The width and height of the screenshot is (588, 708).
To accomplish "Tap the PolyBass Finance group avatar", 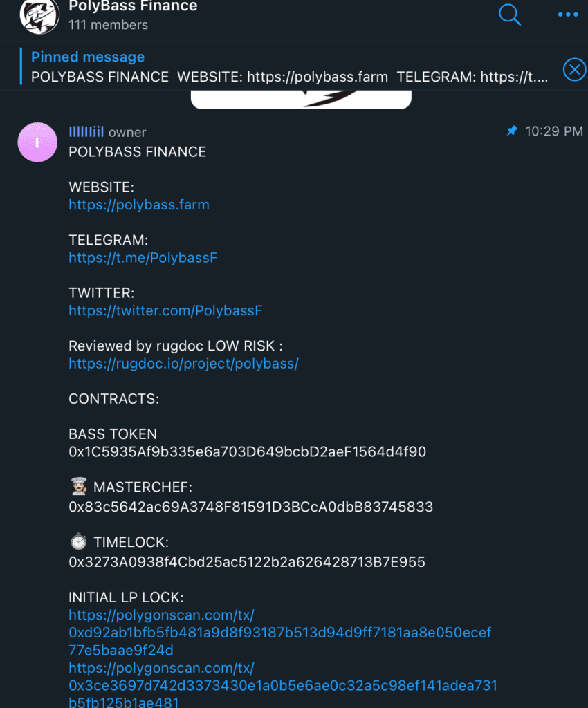I will [39, 15].
